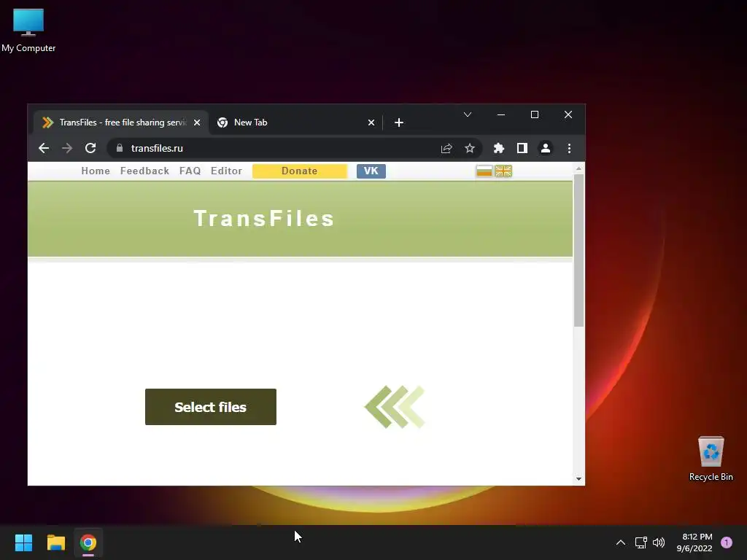Click the browser back arrow
747x560 pixels.
click(44, 148)
